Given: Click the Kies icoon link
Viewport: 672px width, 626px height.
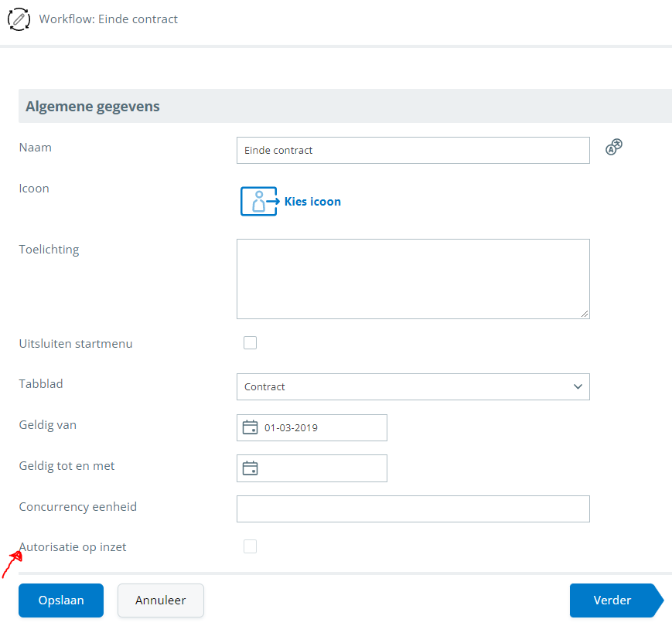Looking at the screenshot, I should click(x=312, y=202).
